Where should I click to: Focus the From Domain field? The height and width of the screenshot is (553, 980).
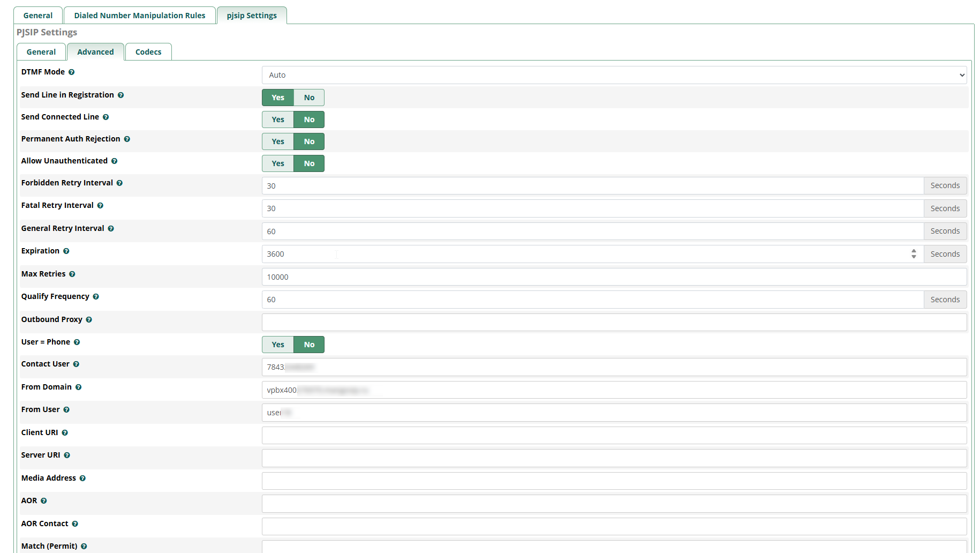click(x=614, y=390)
